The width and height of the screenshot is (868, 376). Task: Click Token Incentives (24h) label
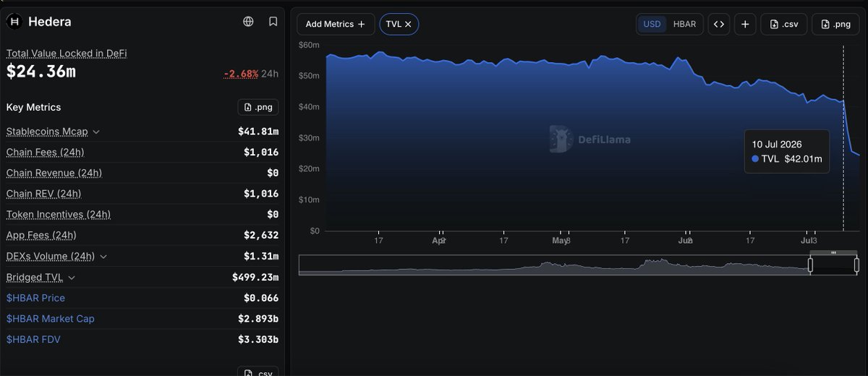[59, 215]
